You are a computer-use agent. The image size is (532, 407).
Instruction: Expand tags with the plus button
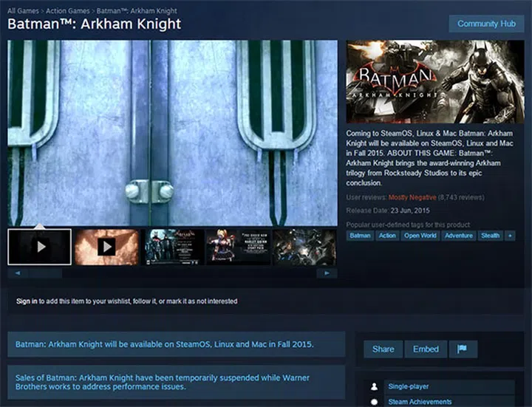510,236
